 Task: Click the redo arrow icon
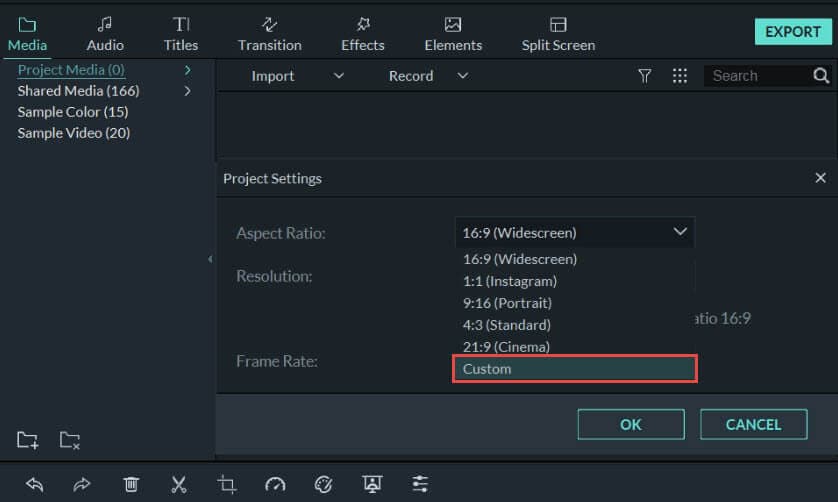(82, 484)
